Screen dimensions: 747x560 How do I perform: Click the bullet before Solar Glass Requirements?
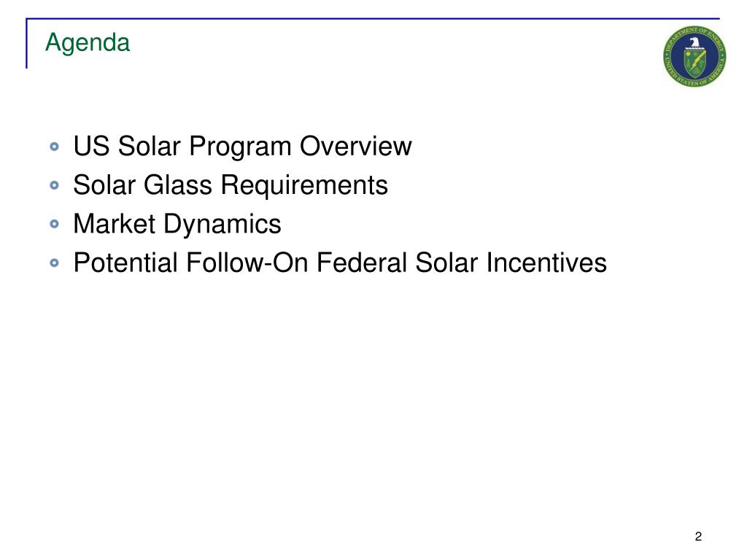(54, 184)
